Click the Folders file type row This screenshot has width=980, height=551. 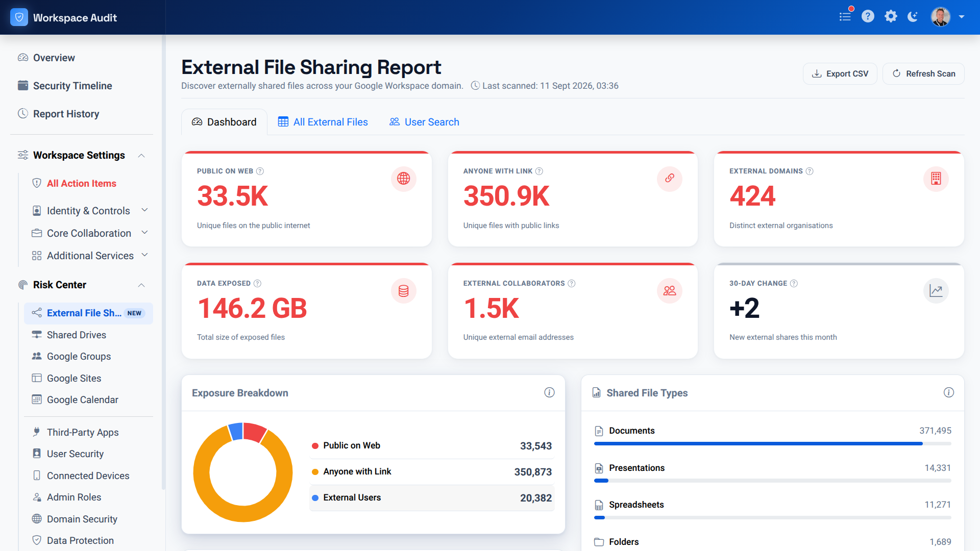(x=773, y=542)
